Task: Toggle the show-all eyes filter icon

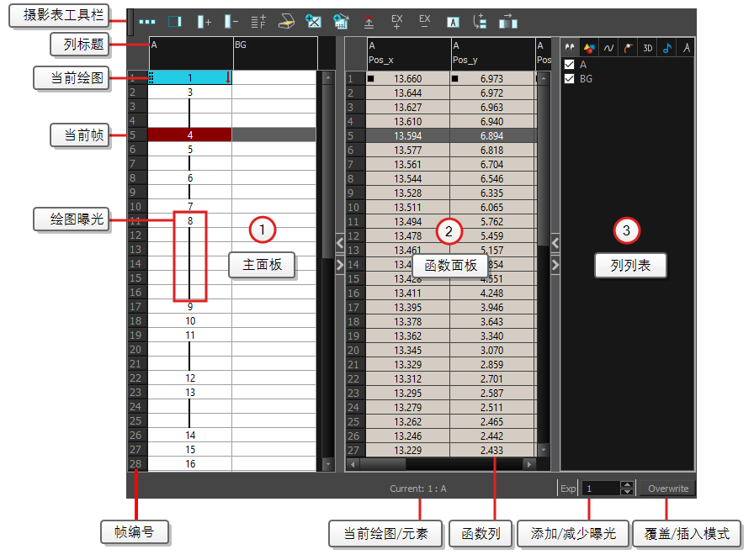Action: point(570,47)
